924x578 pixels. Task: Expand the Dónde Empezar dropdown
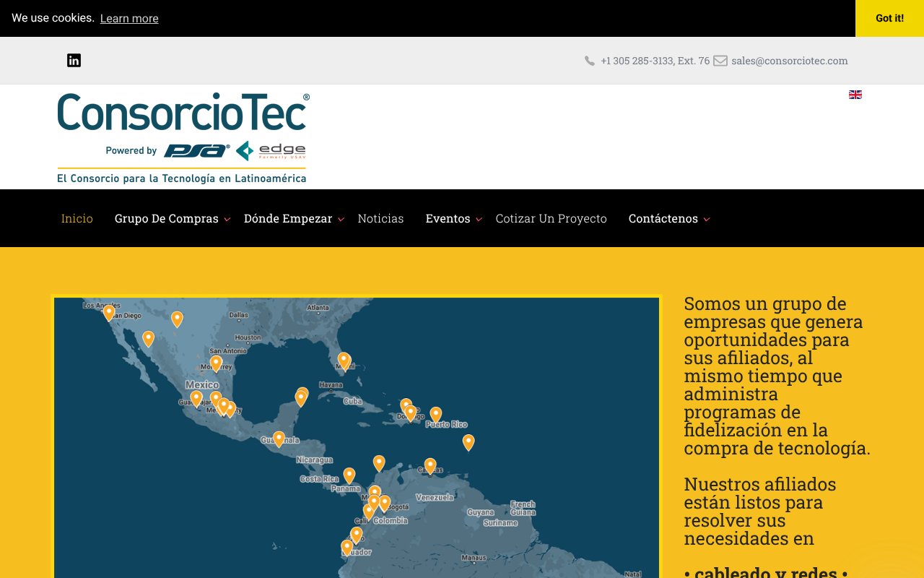click(x=288, y=218)
